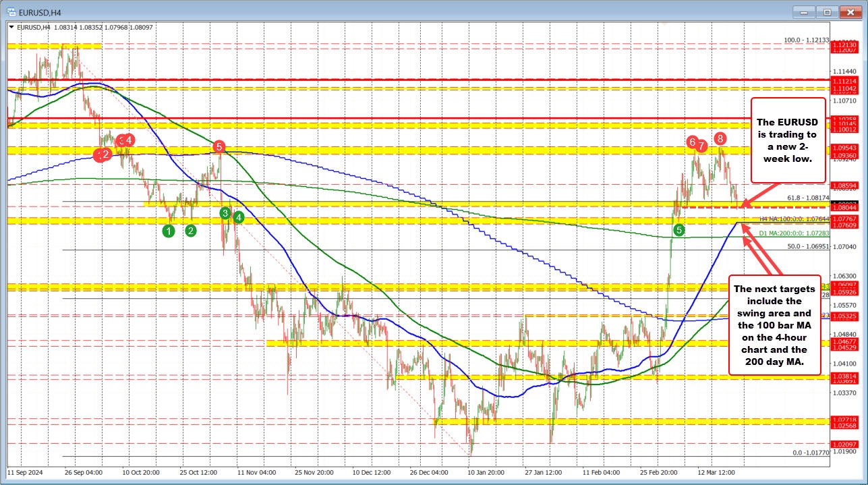Click red marker 2 near the September highs
This screenshot has height=485, width=868.
coord(105,154)
